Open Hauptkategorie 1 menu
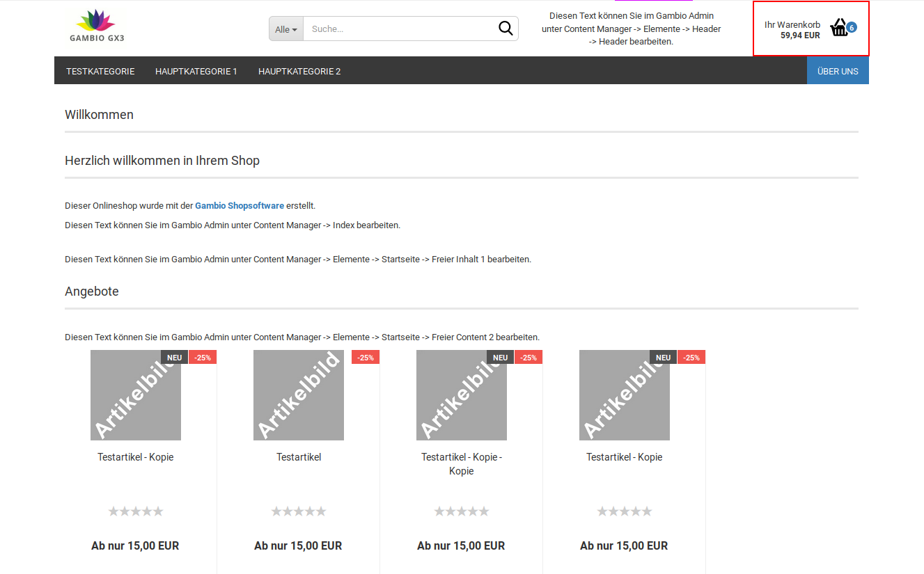 point(196,71)
